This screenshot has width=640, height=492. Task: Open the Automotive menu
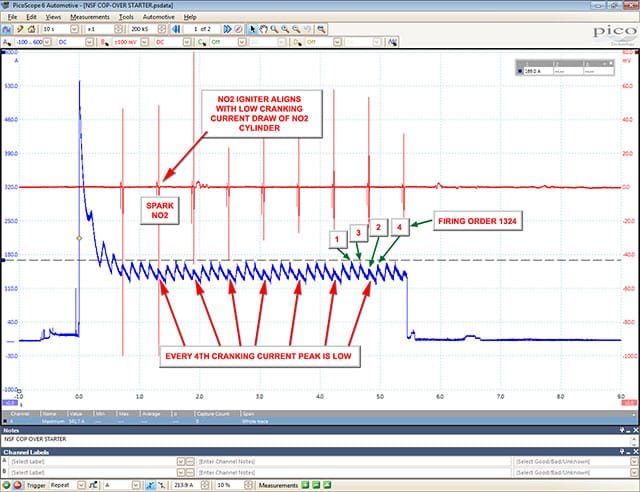[x=158, y=17]
